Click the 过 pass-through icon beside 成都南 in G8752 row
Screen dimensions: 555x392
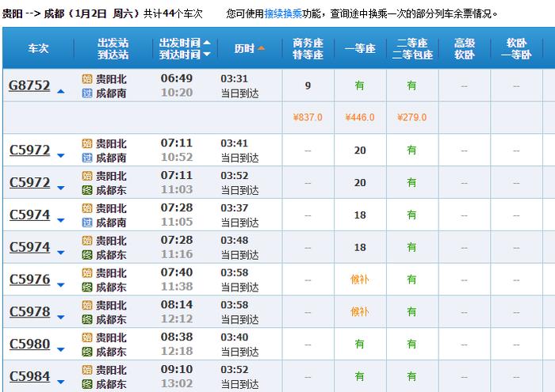(x=87, y=93)
